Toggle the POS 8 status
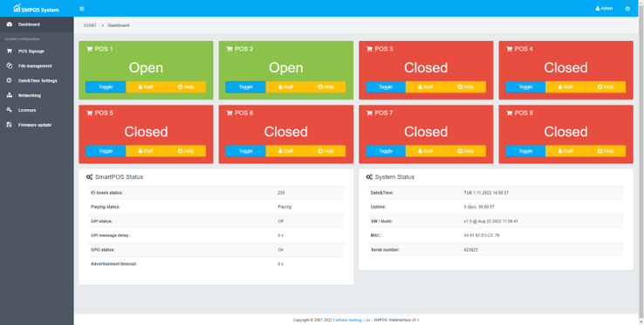644x325 pixels. [525, 151]
